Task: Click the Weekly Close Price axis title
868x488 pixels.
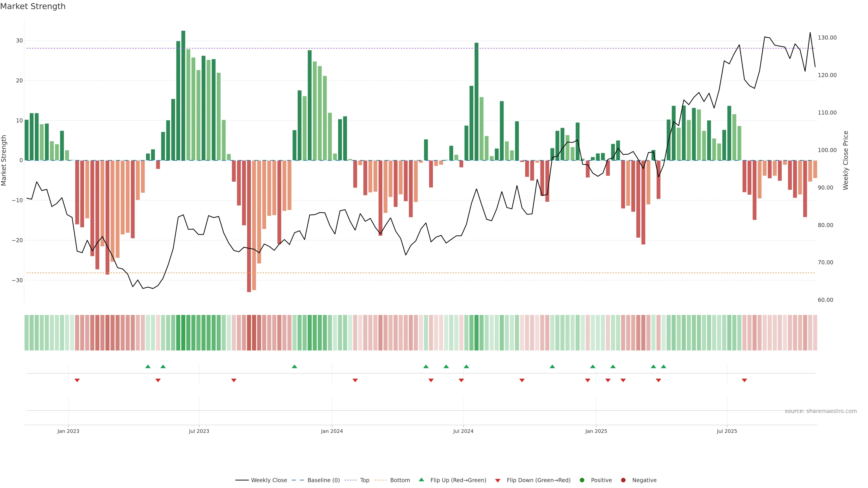Action: 846,160
